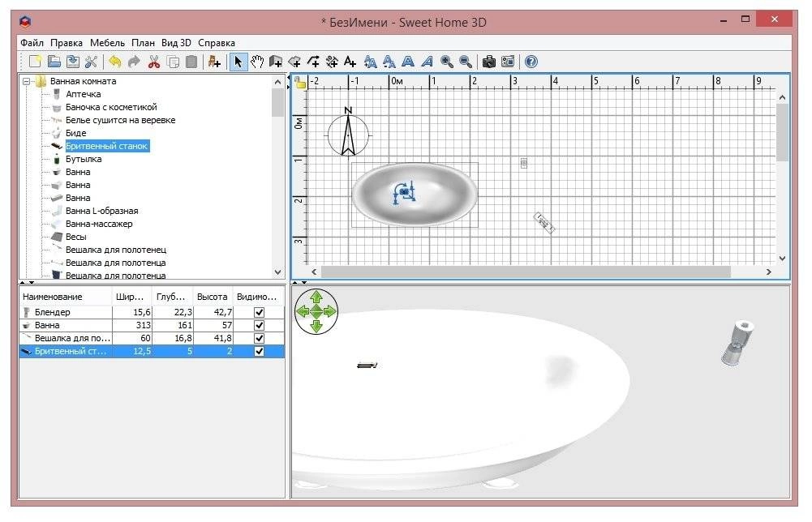Sort furniture by Глуб… column header

173,297
